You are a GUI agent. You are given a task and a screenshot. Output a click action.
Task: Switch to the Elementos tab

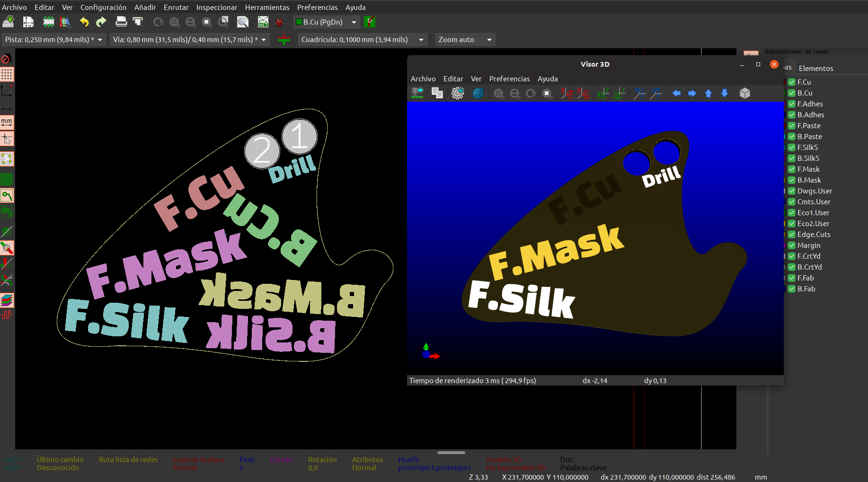click(816, 68)
